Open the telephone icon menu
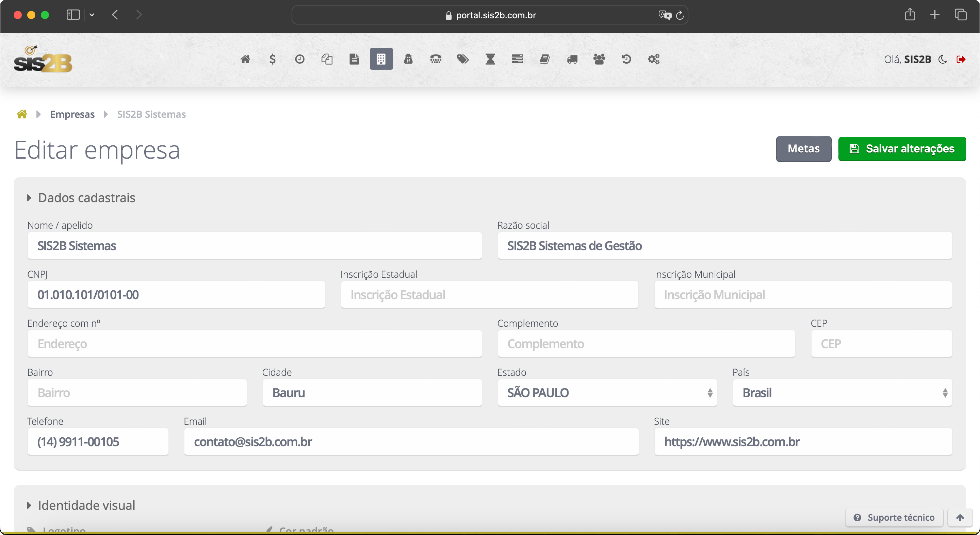Viewport: 980px width, 535px height. tap(436, 59)
